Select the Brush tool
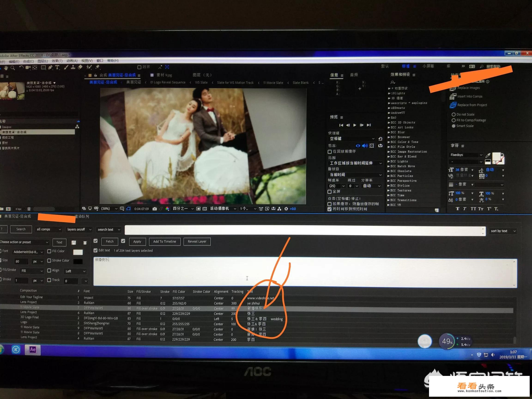The image size is (532, 399). point(66,67)
